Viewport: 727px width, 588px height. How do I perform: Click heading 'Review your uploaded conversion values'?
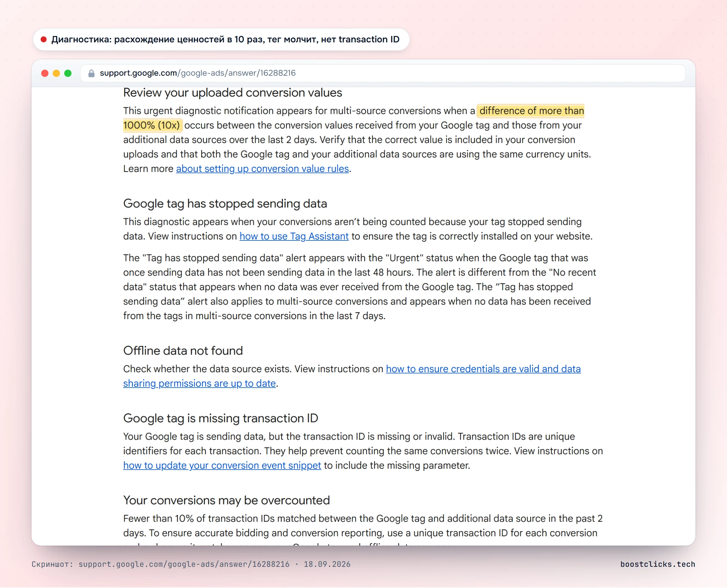point(233,93)
